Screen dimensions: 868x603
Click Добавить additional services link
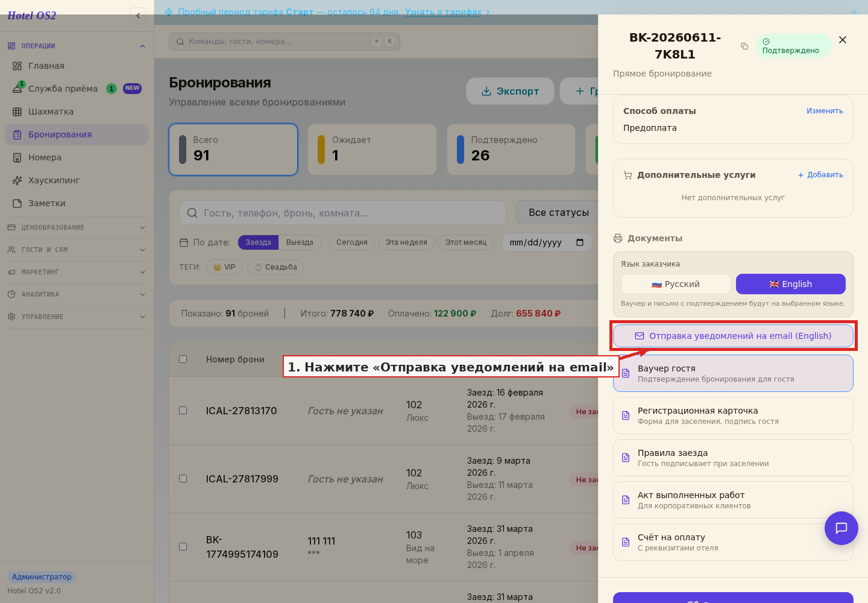[820, 175]
